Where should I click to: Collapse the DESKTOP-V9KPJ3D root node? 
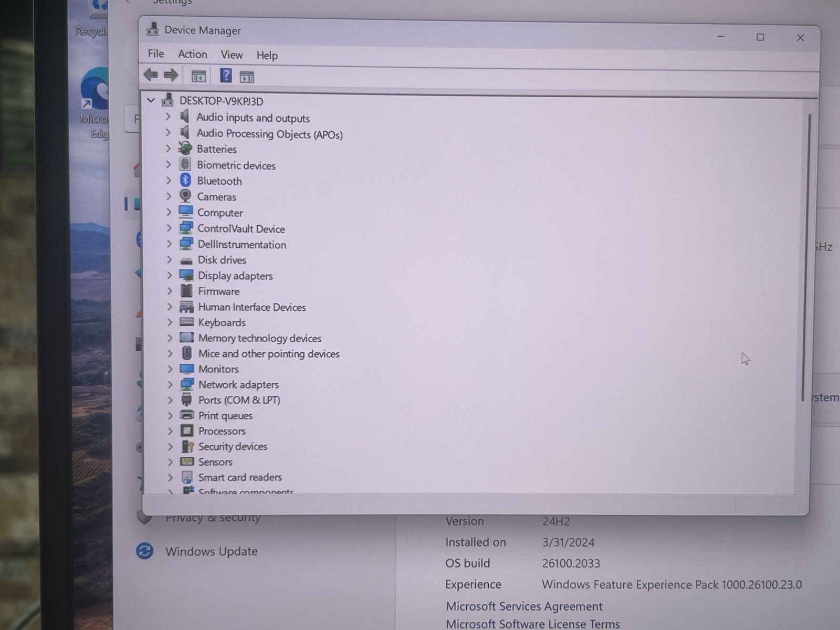pos(151,100)
